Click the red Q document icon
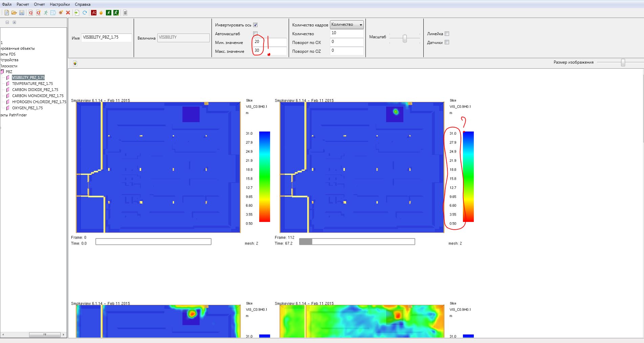Screen dimensions: 644x343 pos(31,13)
